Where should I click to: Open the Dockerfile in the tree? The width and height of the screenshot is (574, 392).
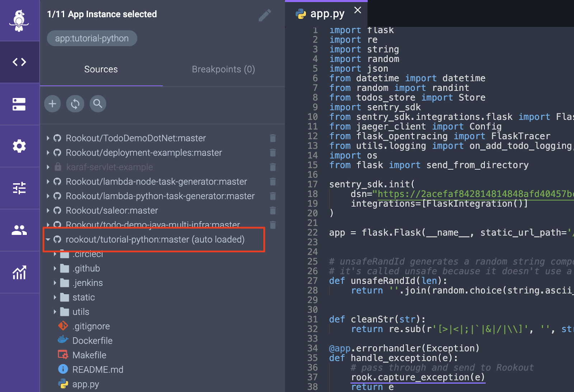tap(92, 341)
